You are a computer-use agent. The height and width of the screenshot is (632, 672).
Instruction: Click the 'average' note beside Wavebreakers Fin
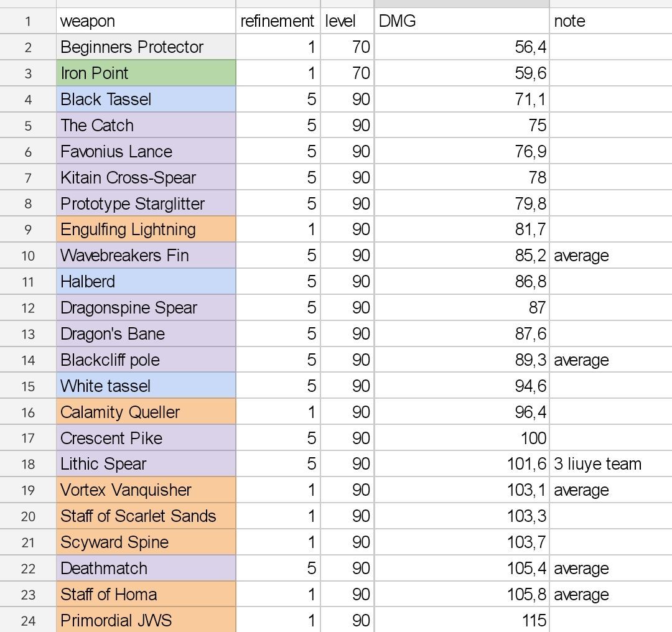click(x=610, y=256)
